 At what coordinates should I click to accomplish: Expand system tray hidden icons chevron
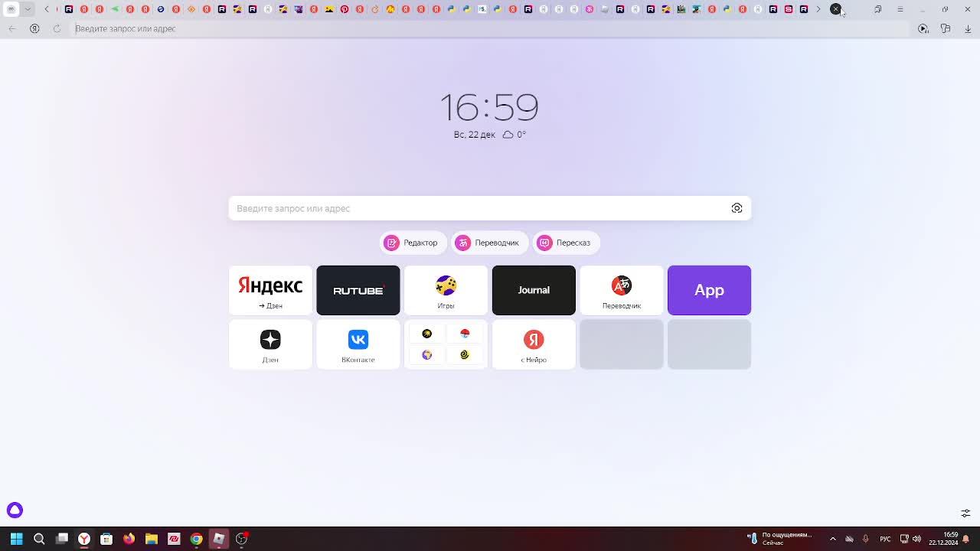(833, 539)
